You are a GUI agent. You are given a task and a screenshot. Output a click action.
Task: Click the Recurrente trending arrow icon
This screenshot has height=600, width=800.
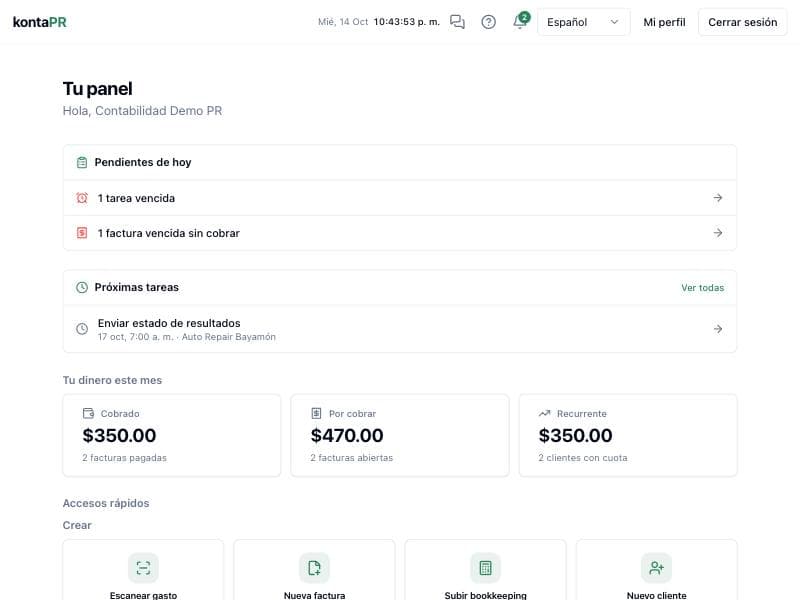(x=544, y=413)
